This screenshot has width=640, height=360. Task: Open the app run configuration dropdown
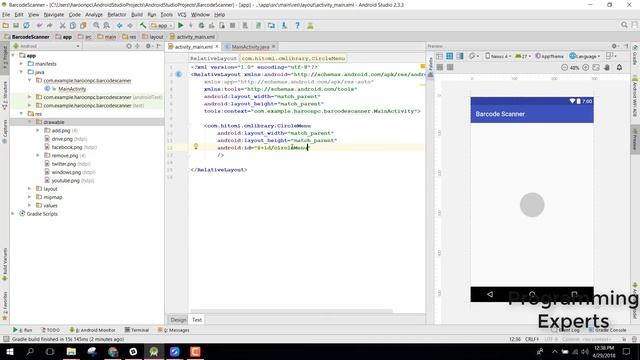[162, 25]
